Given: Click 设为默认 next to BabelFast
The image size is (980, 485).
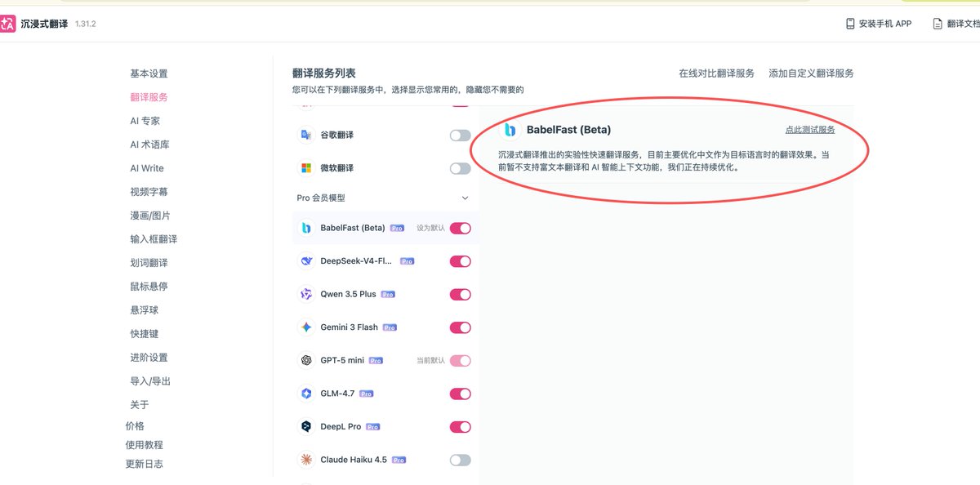Looking at the screenshot, I should [x=431, y=228].
